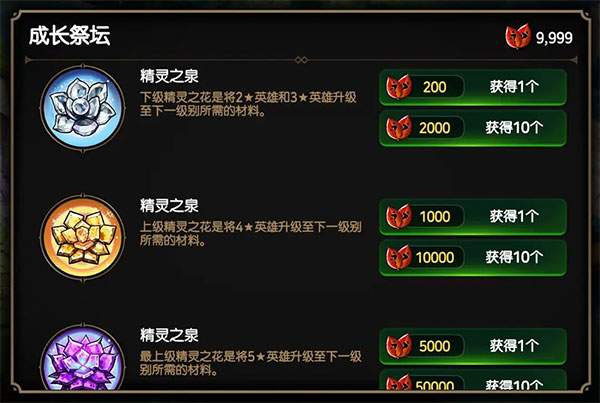Select the description text mentioning 4★ heroes
The height and width of the screenshot is (403, 600).
click(x=250, y=233)
